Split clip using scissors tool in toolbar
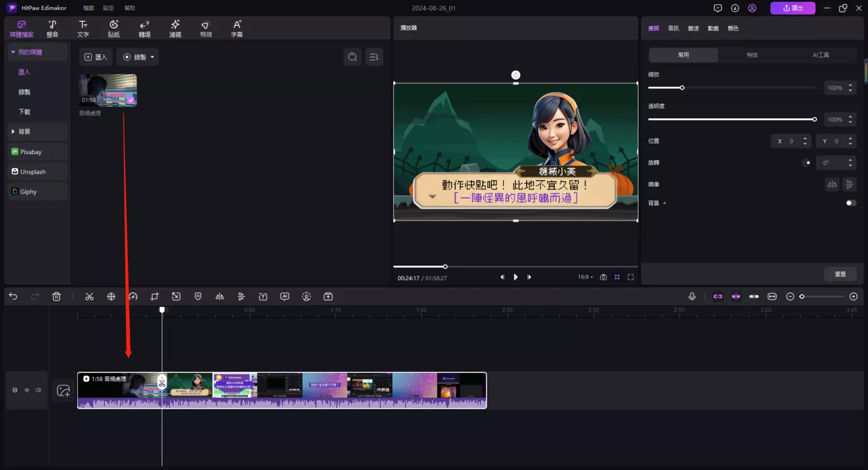The height and width of the screenshot is (470, 868). [x=90, y=296]
